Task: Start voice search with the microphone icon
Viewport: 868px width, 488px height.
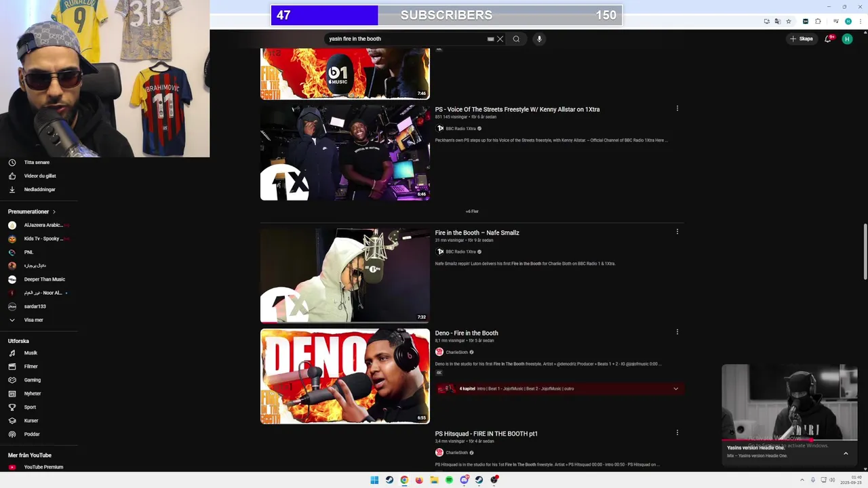Action: point(539,39)
